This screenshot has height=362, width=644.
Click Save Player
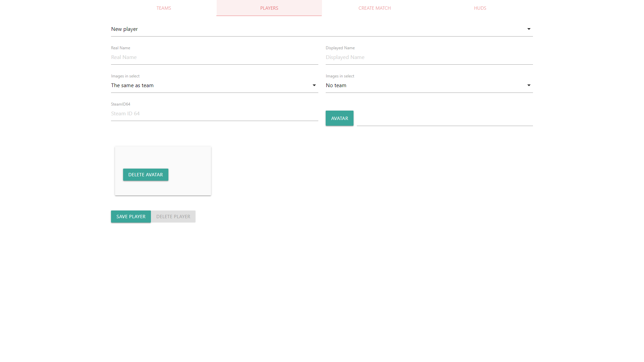[x=131, y=217]
